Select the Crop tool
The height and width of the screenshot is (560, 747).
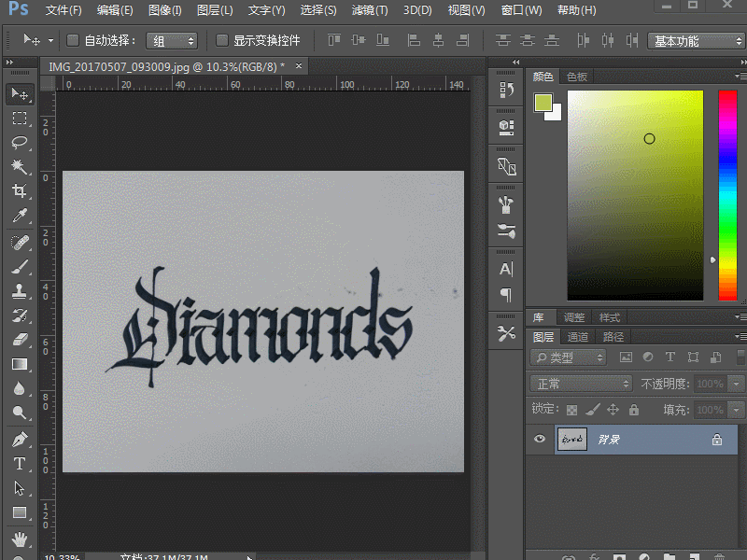click(19, 191)
